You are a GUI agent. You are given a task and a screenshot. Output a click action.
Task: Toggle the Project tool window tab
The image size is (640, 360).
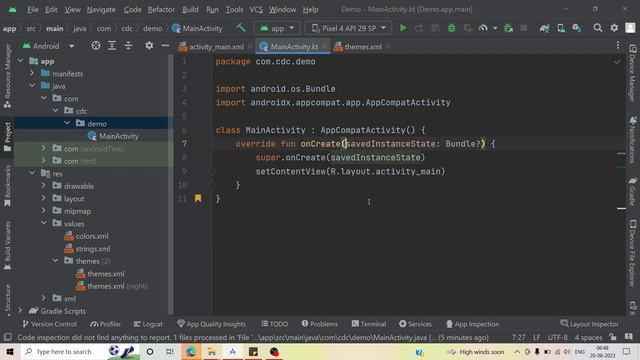pyautogui.click(x=7, y=137)
